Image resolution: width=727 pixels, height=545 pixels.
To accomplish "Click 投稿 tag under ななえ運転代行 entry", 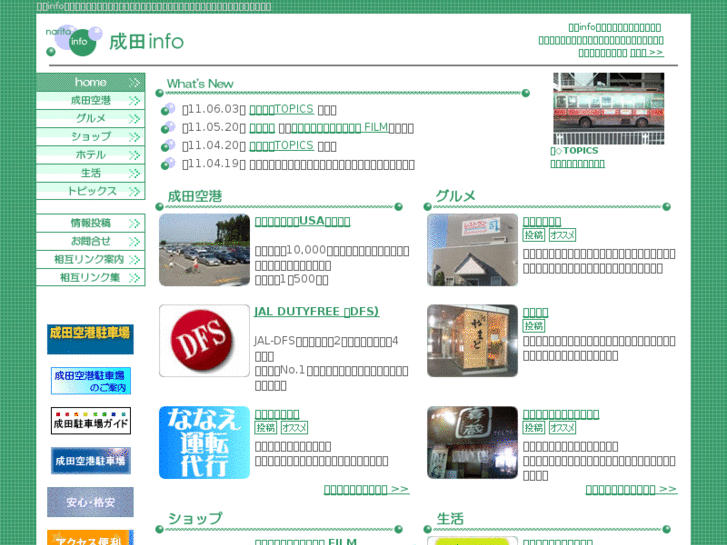I will tap(266, 428).
